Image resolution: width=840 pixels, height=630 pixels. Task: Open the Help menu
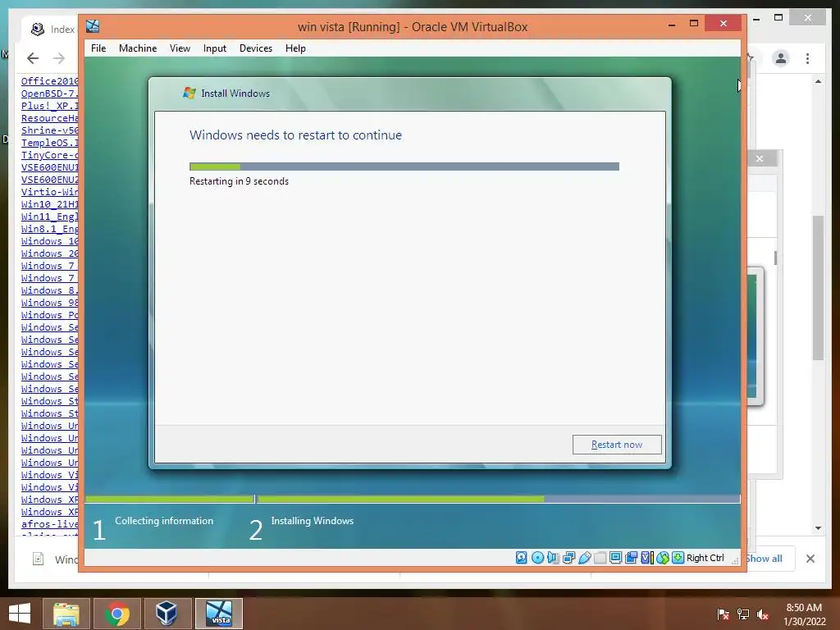tap(295, 48)
